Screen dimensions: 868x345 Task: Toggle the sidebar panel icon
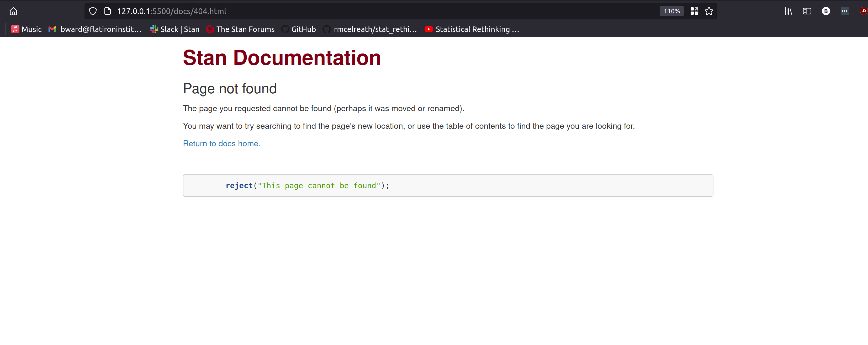(807, 11)
